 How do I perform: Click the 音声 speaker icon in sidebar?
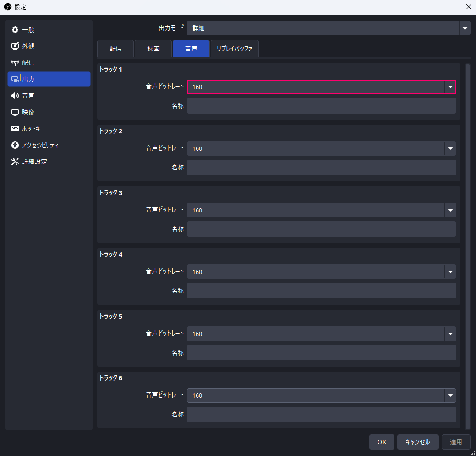click(x=15, y=96)
